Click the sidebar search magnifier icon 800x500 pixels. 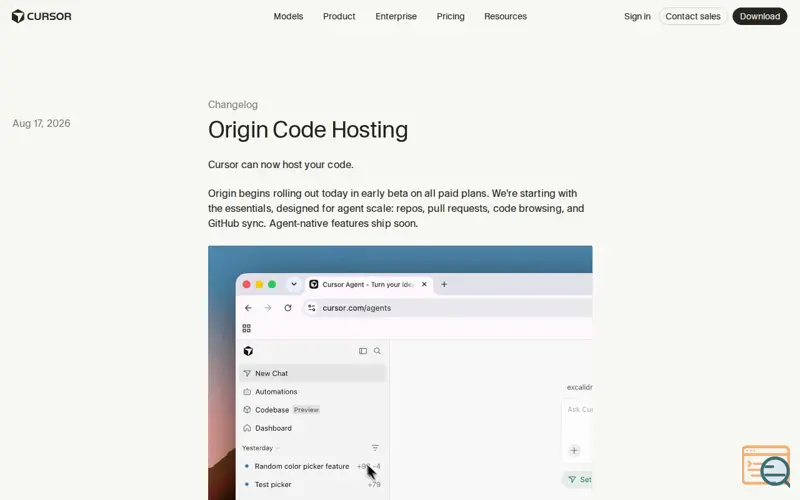click(x=377, y=351)
